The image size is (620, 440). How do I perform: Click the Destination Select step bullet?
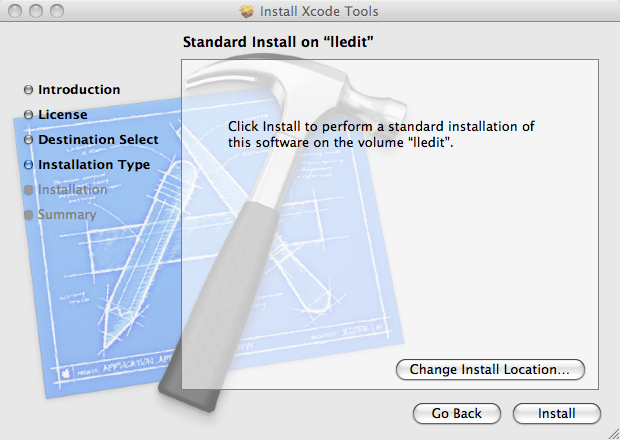pos(28,140)
